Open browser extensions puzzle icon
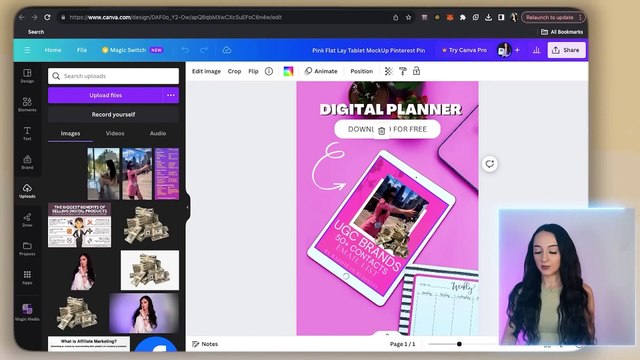 tap(462, 18)
